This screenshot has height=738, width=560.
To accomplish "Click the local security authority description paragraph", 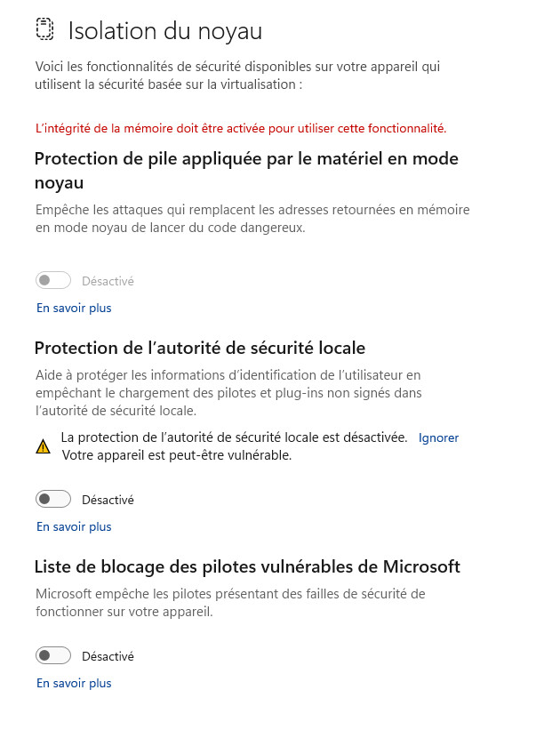I will pyautogui.click(x=228, y=392).
